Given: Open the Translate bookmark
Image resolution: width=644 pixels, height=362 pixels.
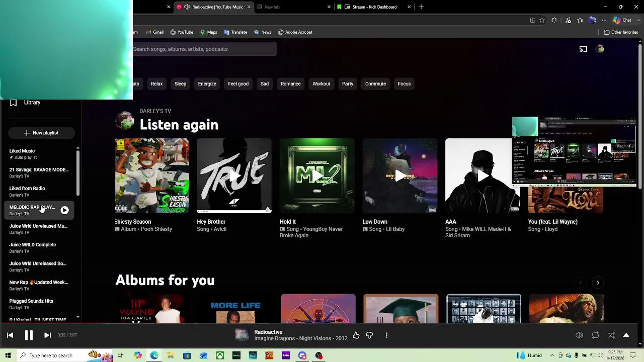Looking at the screenshot, I should [x=235, y=32].
